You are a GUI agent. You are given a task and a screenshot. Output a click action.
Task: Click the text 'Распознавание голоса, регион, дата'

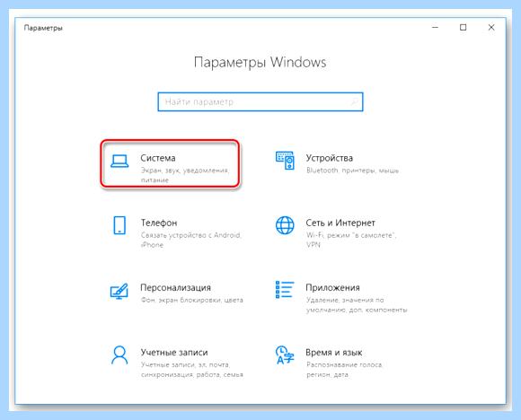[345, 370]
